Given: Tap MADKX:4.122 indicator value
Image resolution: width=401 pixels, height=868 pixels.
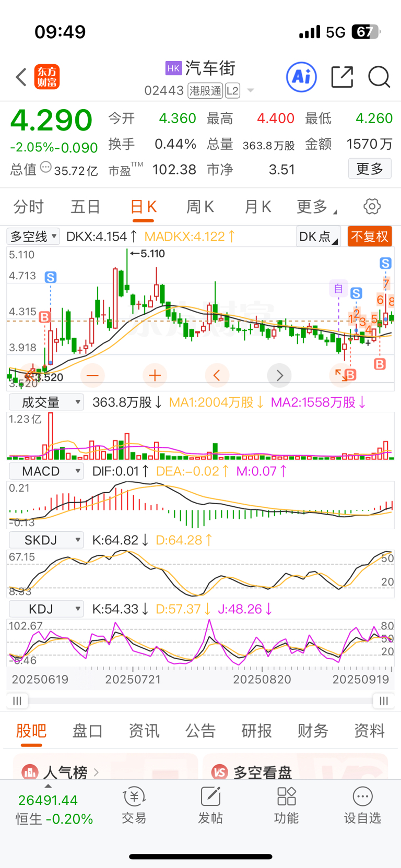Looking at the screenshot, I should (x=190, y=236).
